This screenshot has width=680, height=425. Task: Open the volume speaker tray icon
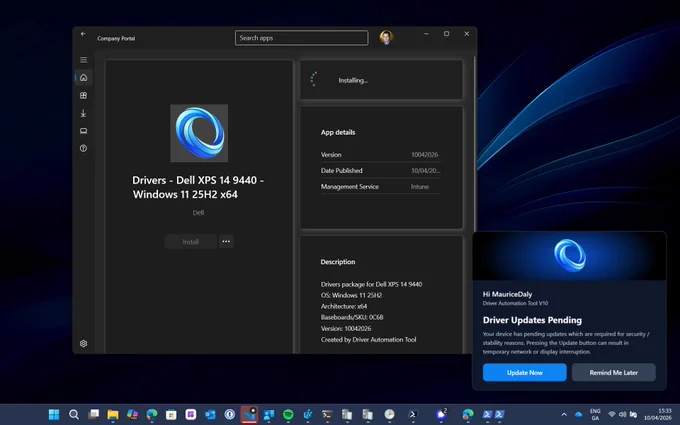[622, 415]
